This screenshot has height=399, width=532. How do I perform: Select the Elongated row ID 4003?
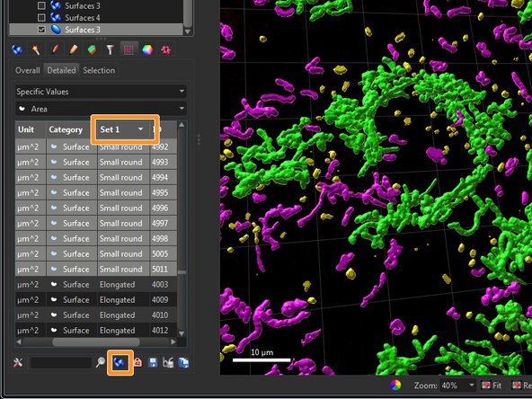click(96, 284)
